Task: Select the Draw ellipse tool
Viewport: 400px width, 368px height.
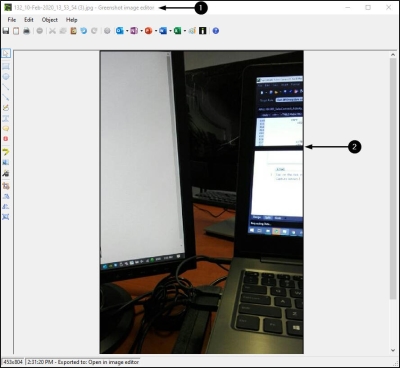Action: [6, 76]
